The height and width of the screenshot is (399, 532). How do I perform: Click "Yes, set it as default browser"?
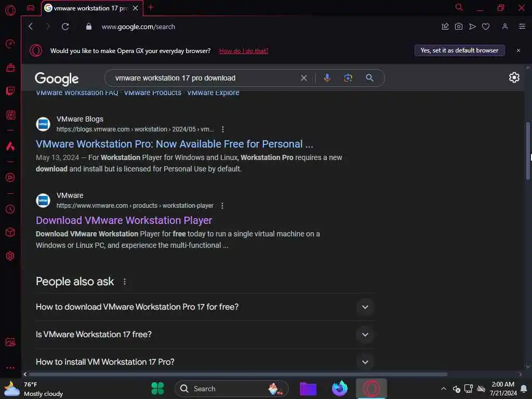[459, 50]
